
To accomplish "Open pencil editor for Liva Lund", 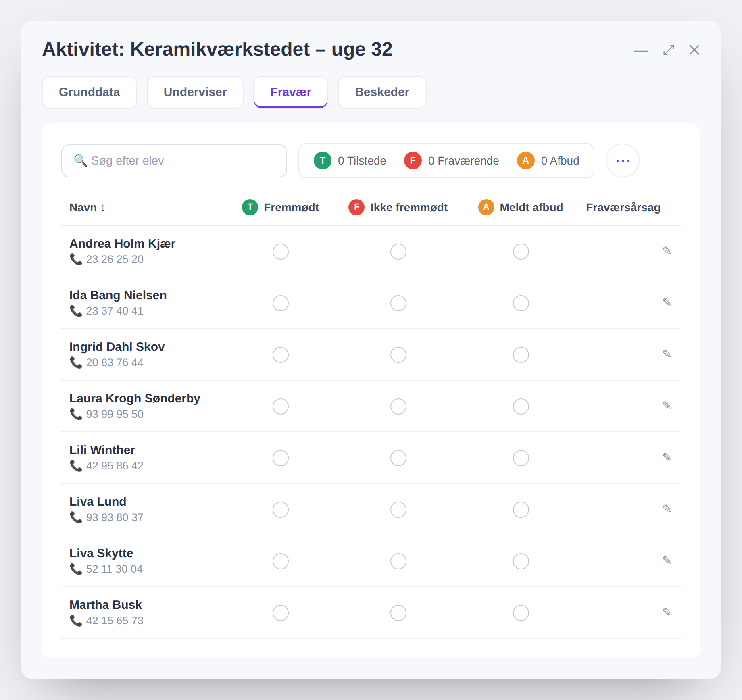I will pyautogui.click(x=667, y=508).
